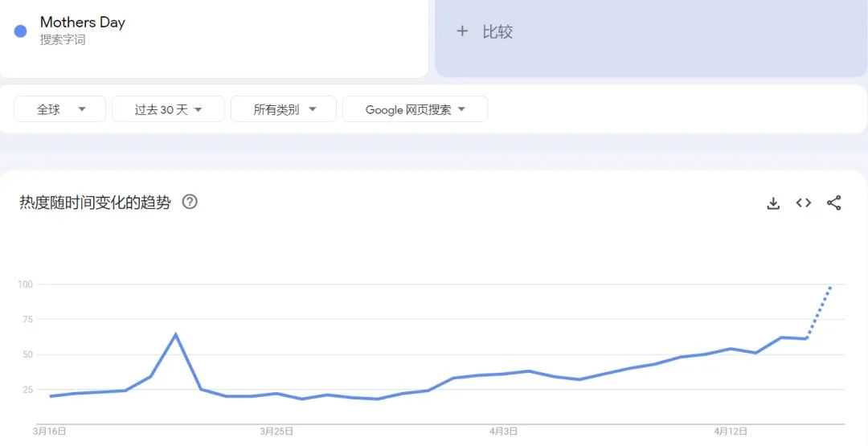Click the 100 axis label

coord(26,284)
